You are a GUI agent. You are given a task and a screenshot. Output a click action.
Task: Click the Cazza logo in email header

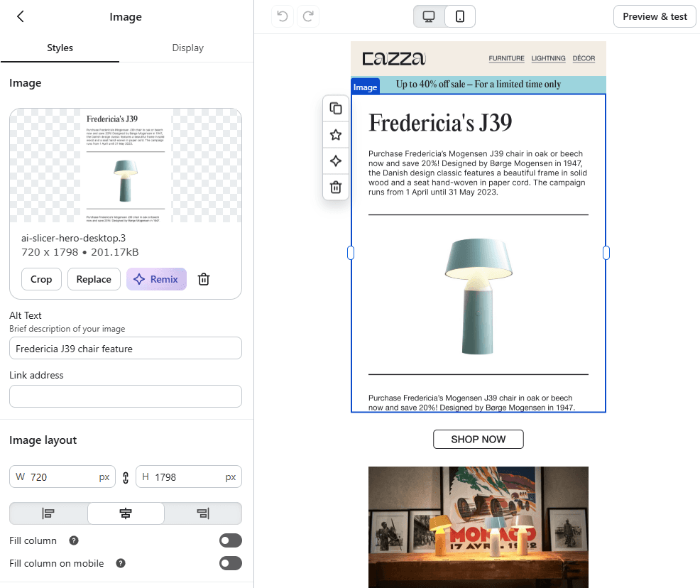pyautogui.click(x=394, y=58)
